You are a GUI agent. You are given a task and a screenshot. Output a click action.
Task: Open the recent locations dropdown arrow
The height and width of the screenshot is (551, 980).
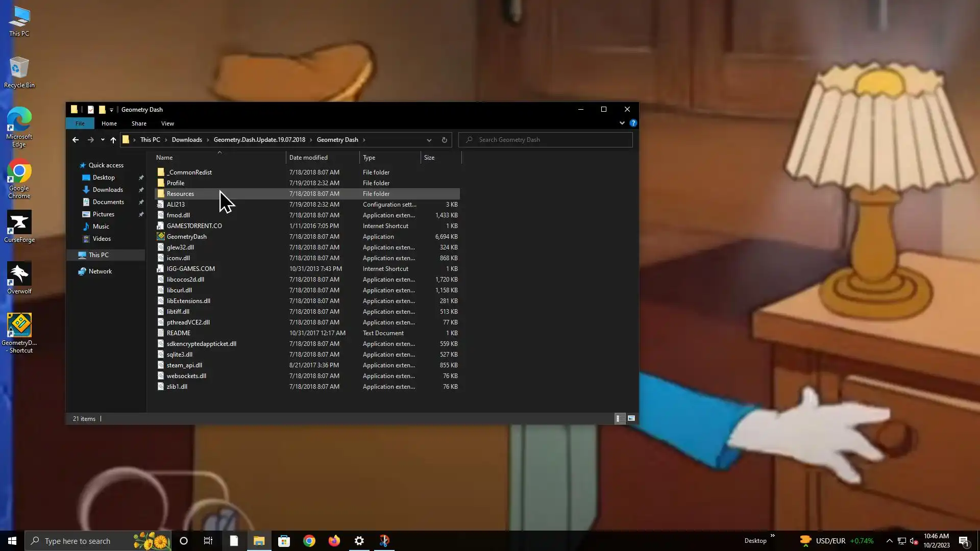(103, 140)
